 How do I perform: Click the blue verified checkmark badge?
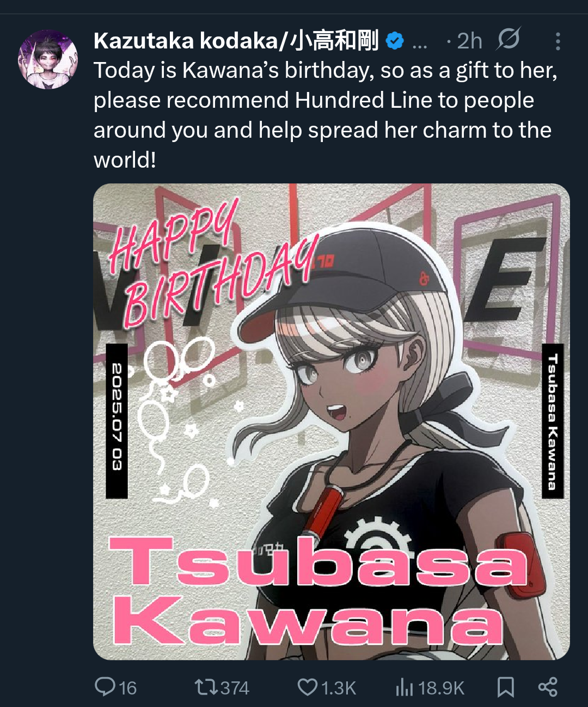pyautogui.click(x=395, y=41)
